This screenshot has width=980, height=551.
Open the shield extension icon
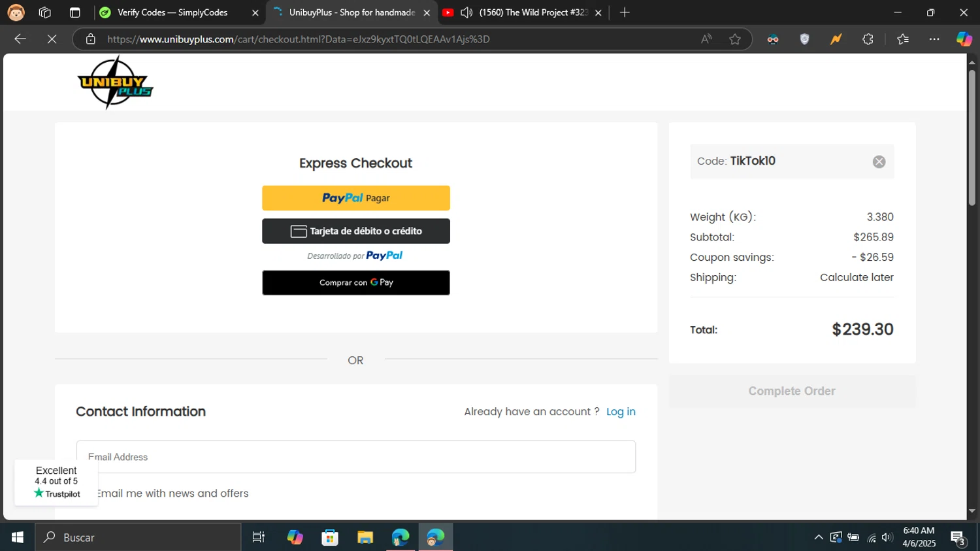point(804,39)
